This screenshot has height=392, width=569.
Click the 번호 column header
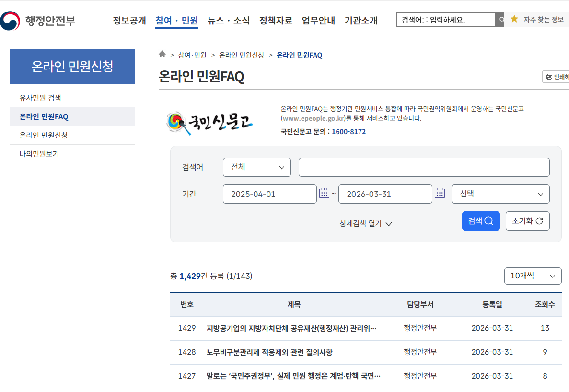pos(187,305)
